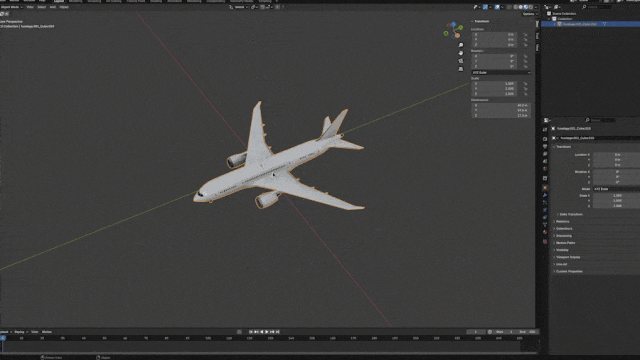Open the Options dropdown in viewport
Image resolution: width=640 pixels, height=360 pixels.
pos(530,14)
